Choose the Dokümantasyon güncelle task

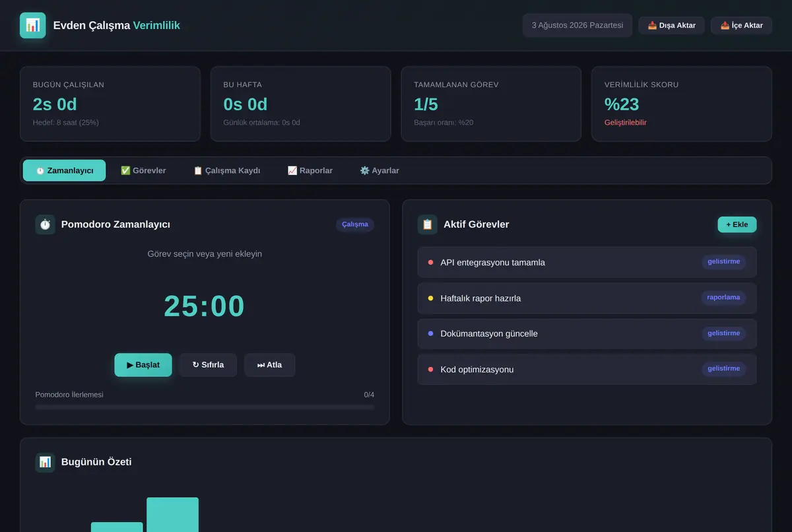[587, 334]
